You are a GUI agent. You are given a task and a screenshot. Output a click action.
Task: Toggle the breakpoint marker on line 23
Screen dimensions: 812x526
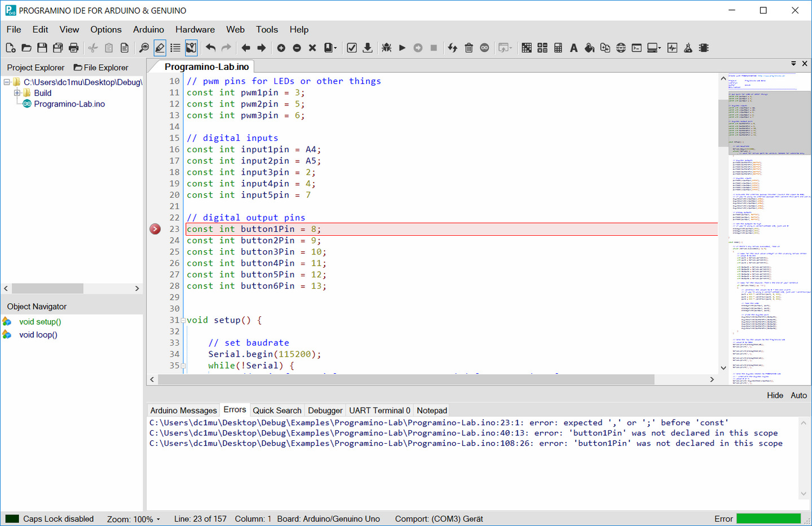click(155, 229)
